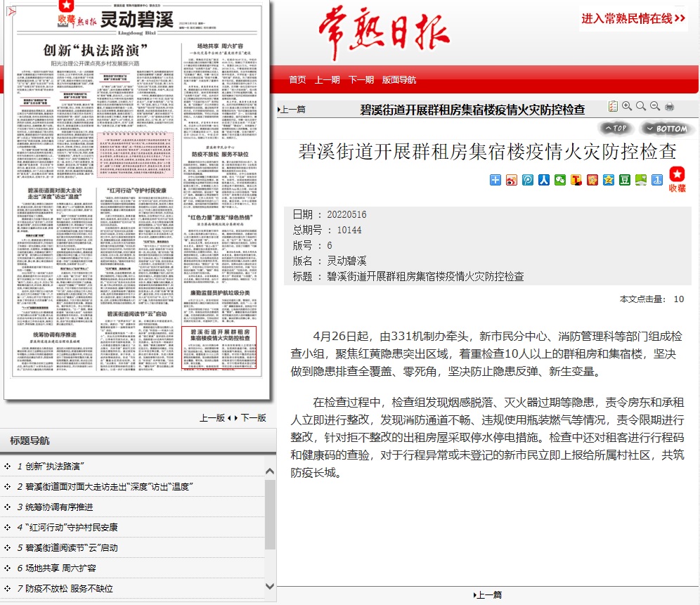Share article to Douban icon
700x605 pixels.
pos(625,180)
